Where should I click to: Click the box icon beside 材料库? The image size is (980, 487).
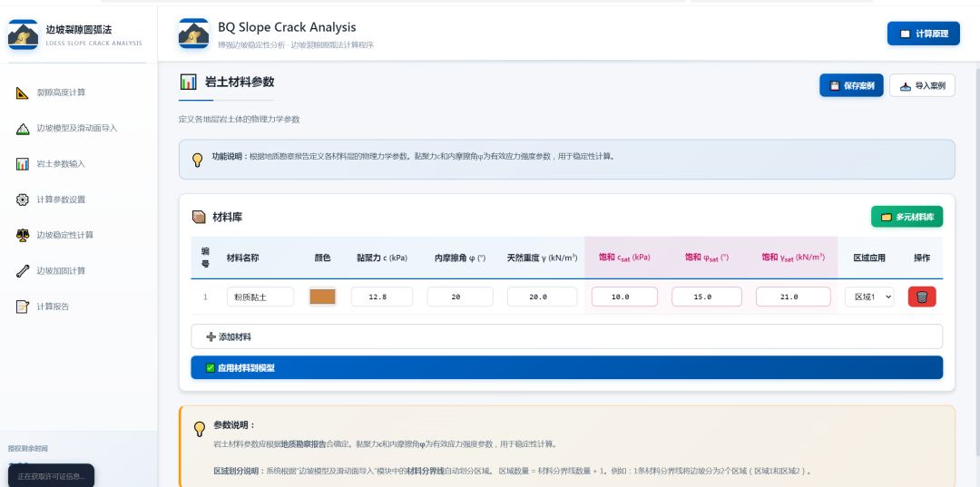199,218
